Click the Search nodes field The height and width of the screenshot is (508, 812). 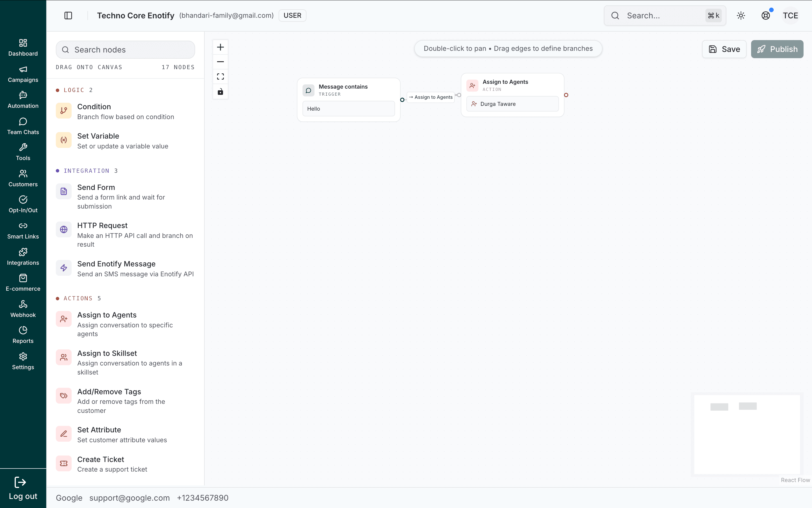(x=125, y=50)
